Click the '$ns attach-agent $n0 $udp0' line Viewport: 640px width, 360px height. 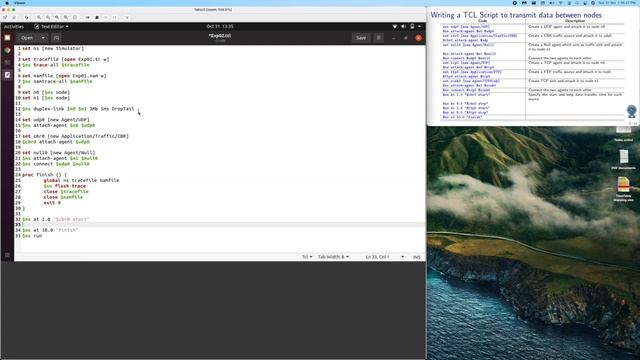point(58,125)
